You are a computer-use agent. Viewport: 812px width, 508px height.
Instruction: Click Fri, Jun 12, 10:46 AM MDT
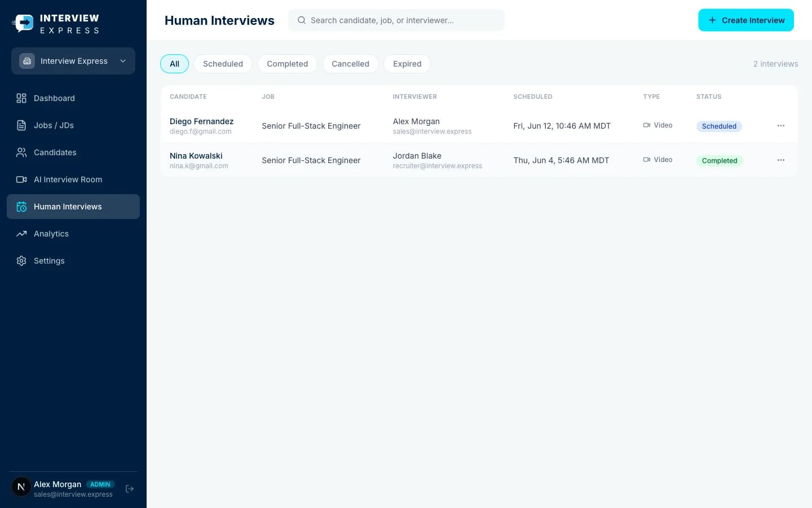[562, 126]
